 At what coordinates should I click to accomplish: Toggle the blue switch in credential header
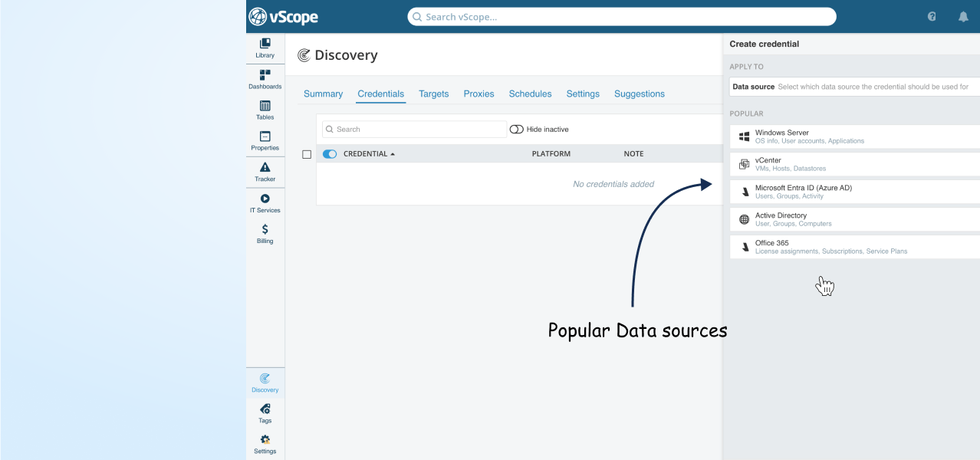tap(330, 154)
